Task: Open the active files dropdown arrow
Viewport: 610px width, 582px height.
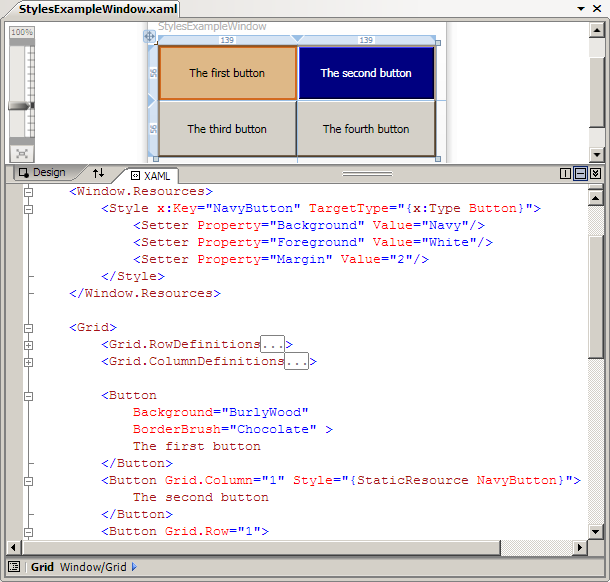Action: [581, 9]
